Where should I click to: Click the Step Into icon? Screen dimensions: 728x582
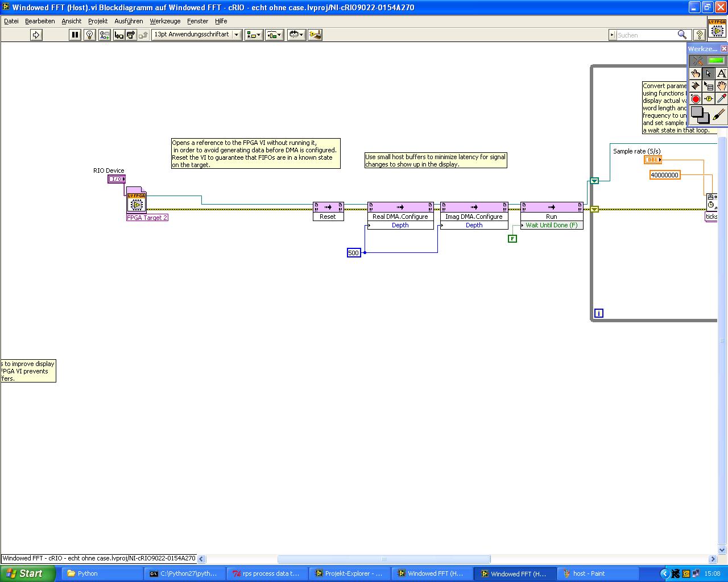coord(119,35)
